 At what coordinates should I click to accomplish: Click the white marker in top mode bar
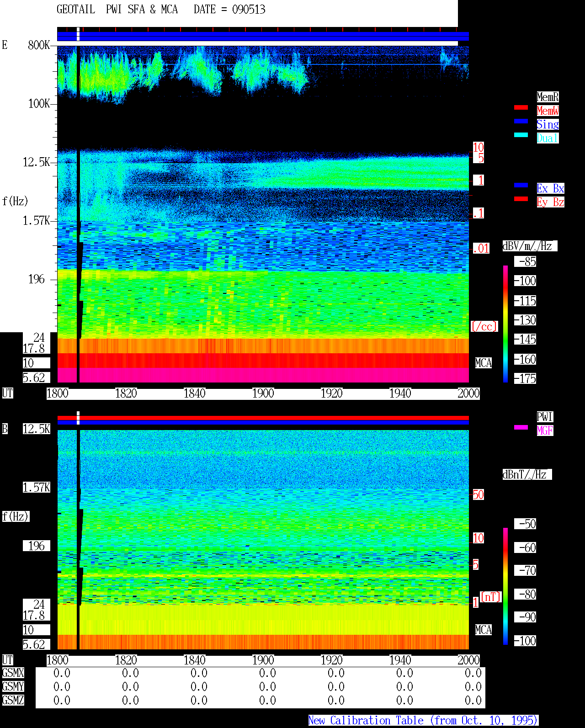tap(78, 34)
